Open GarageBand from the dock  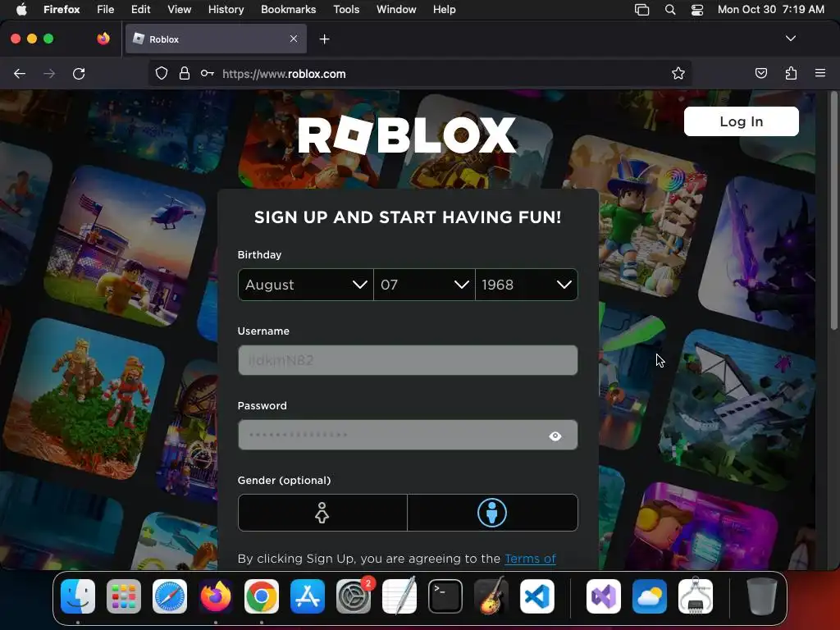coord(491,596)
